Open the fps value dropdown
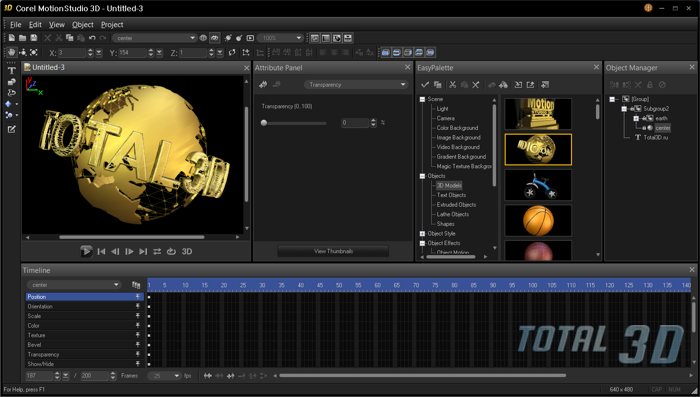The image size is (700, 397). 164,376
